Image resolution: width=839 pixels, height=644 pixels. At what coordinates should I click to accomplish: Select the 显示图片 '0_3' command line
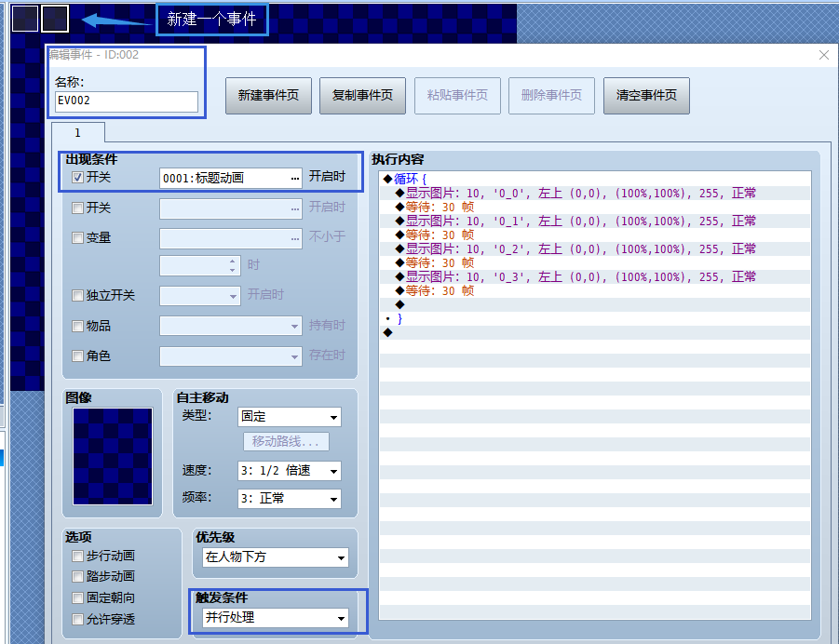click(595, 276)
